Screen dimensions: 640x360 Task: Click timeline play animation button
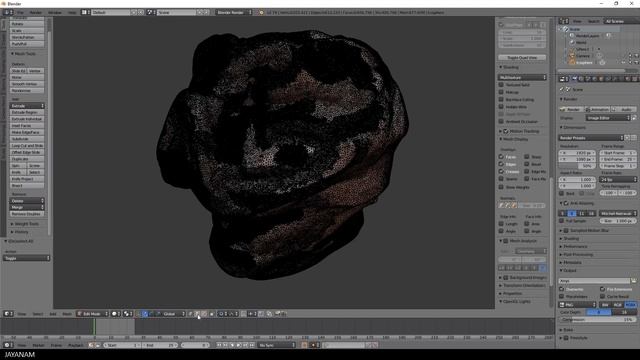(x=239, y=345)
